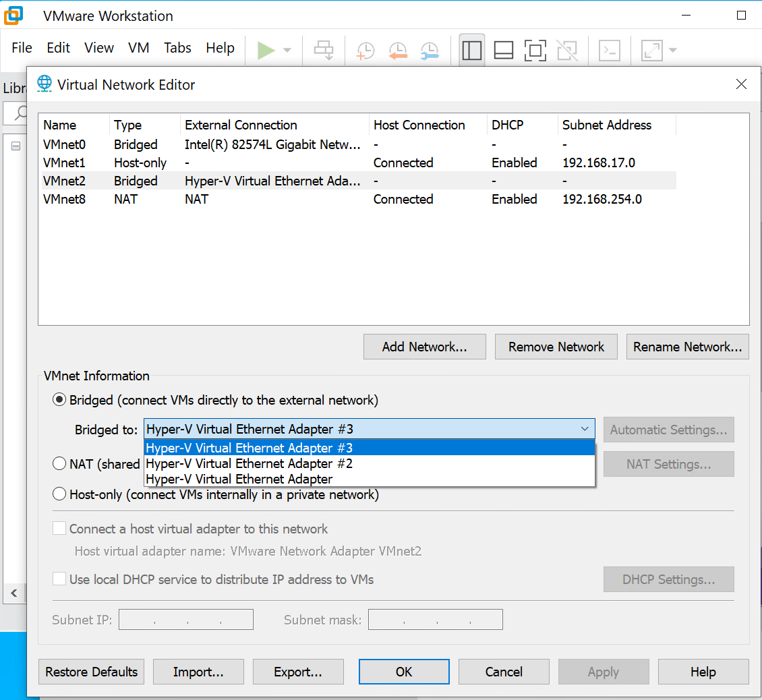The height and width of the screenshot is (700, 762).
Task: Choose Hyper-V Virtual Ethernet Adapter #2 option
Action: coord(370,463)
